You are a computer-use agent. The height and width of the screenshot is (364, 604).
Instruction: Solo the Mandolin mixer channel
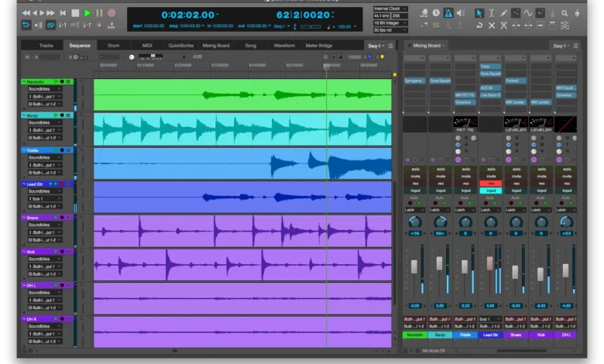pyautogui.click(x=415, y=169)
